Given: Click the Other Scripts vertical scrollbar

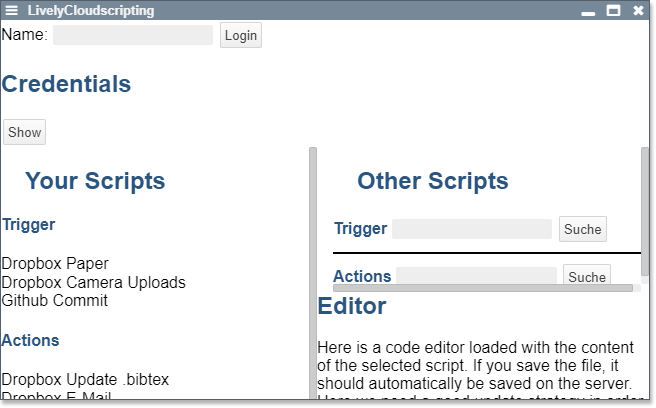Looking at the screenshot, I should click(644, 215).
